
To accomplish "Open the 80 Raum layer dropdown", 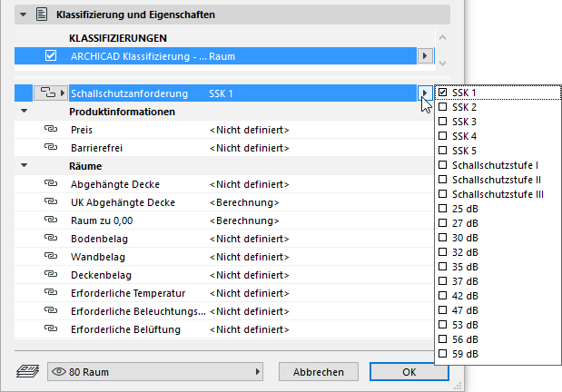I will (x=153, y=371).
